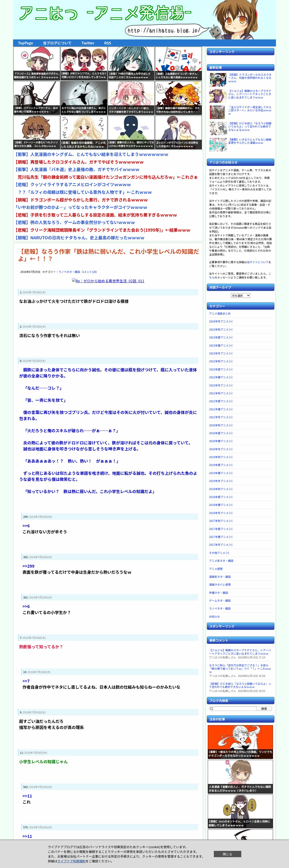Expand the 2018年秋アニメ category
289x868 pixels.
click(x=221, y=489)
